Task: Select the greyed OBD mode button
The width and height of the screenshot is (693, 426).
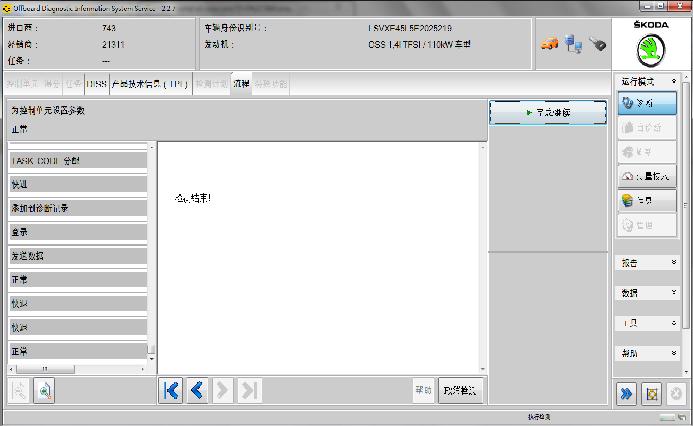Action: [x=647, y=128]
